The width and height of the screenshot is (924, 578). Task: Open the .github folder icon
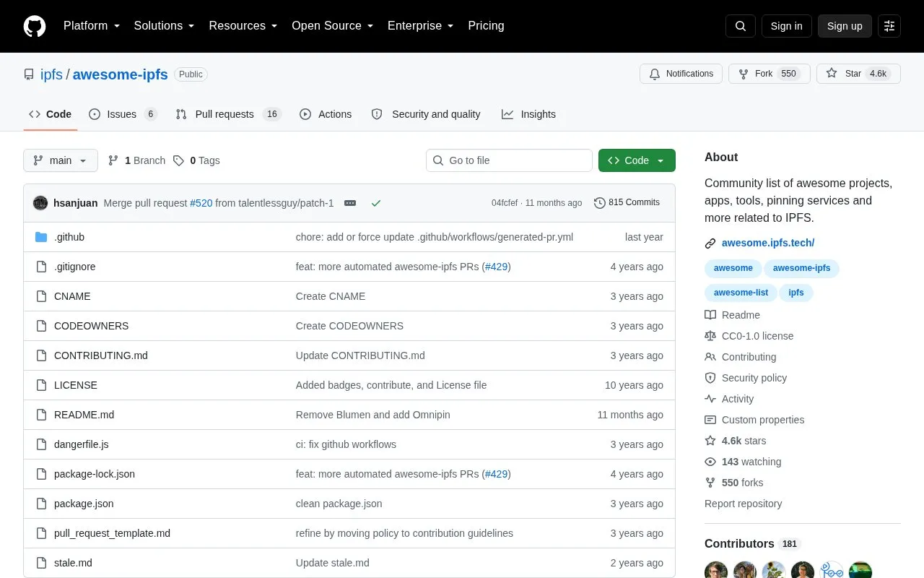pyautogui.click(x=41, y=237)
